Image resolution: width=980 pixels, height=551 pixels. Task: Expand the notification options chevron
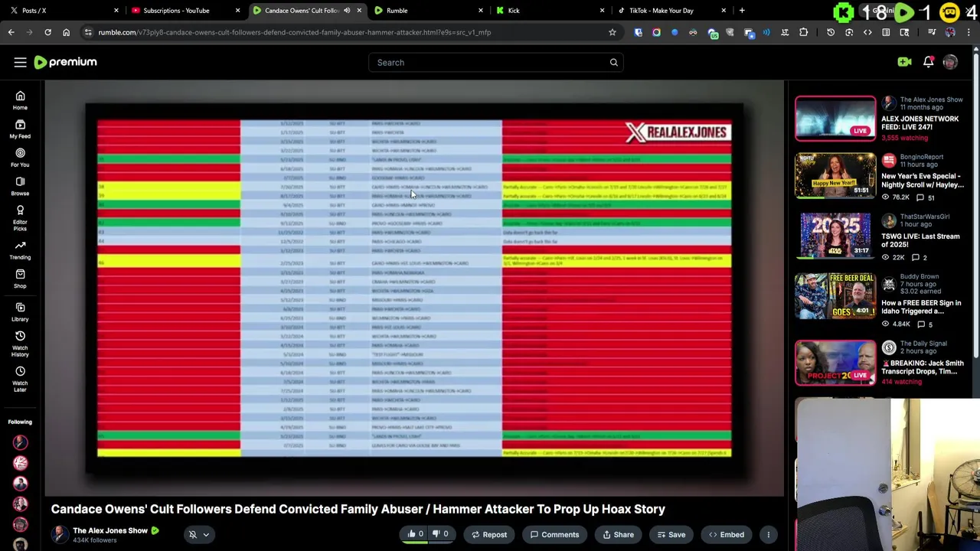(x=206, y=535)
